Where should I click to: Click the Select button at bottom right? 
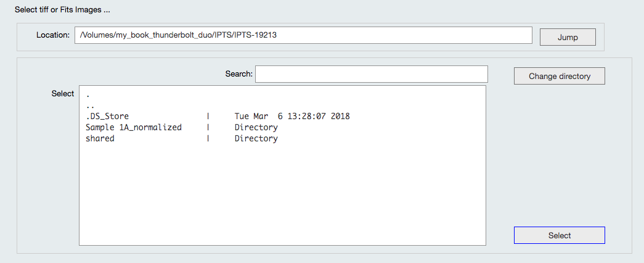tap(559, 235)
